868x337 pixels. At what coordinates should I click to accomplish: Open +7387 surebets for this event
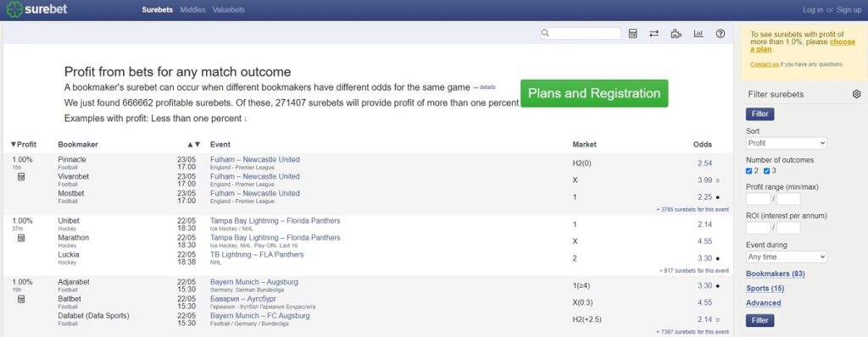coord(692,332)
